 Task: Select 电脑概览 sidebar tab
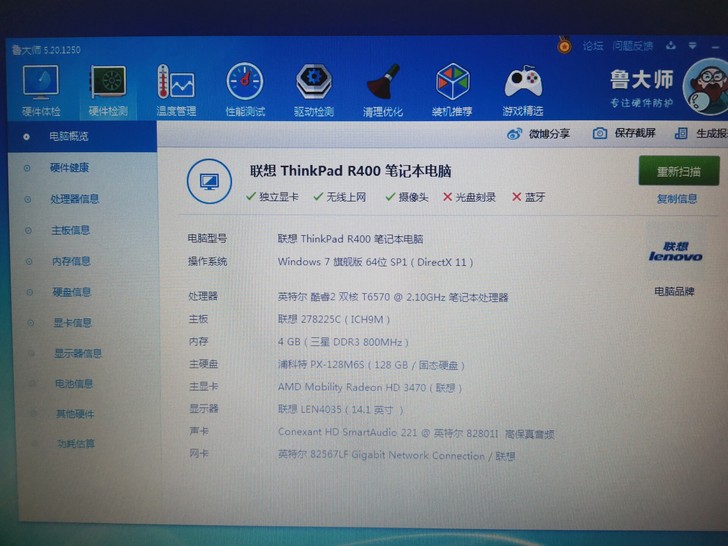[x=82, y=136]
